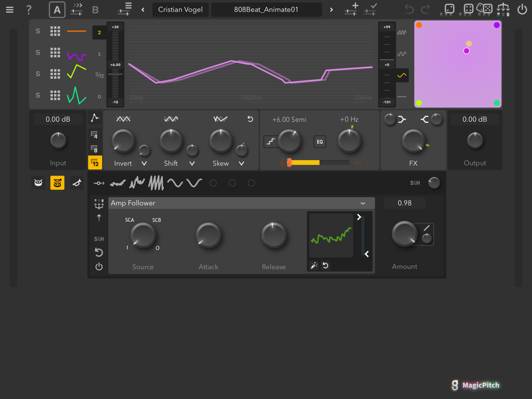Click the orange XY pad corner
The image size is (532, 399).
419,25
